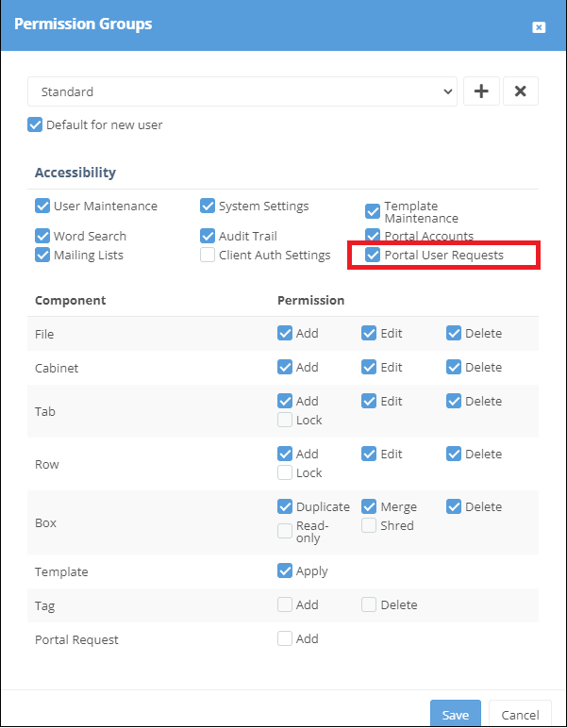Image resolution: width=567 pixels, height=728 pixels.
Task: Click the X icon to delete group
Action: [x=521, y=91]
